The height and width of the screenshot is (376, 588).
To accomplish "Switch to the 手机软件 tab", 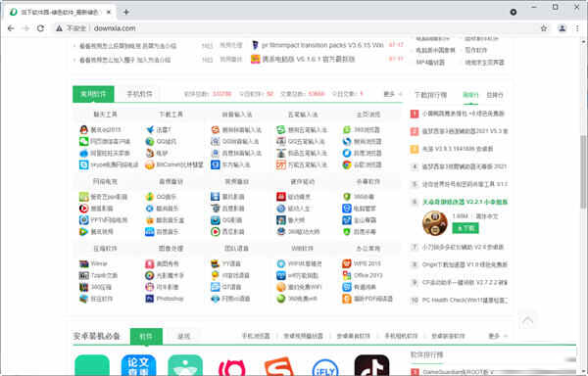I will click(x=139, y=94).
